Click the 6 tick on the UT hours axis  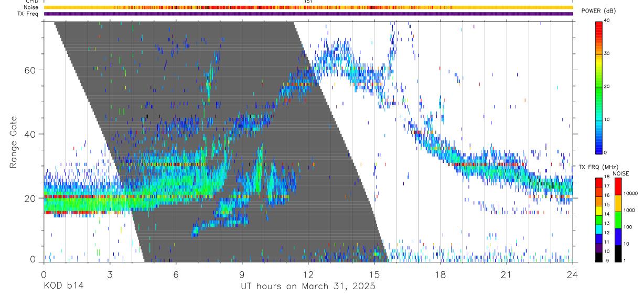[176, 273]
